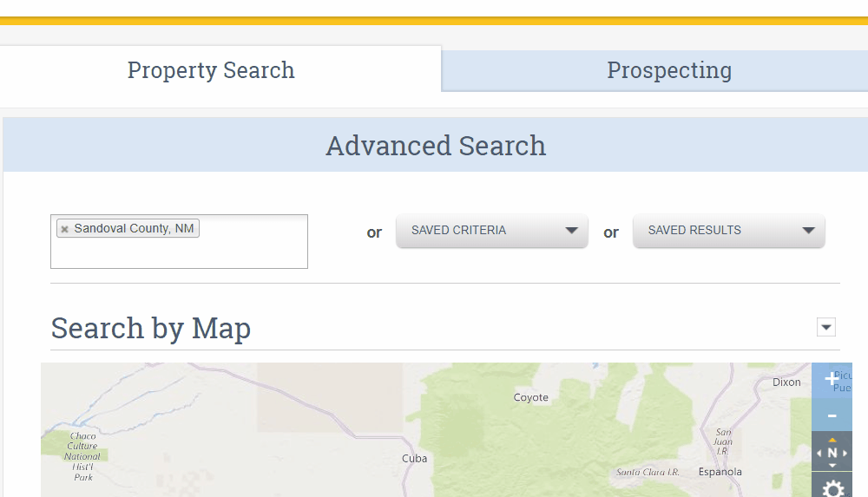The image size is (868, 497).
Task: Remove the Sandoval County, NM tag
Action: (65, 229)
